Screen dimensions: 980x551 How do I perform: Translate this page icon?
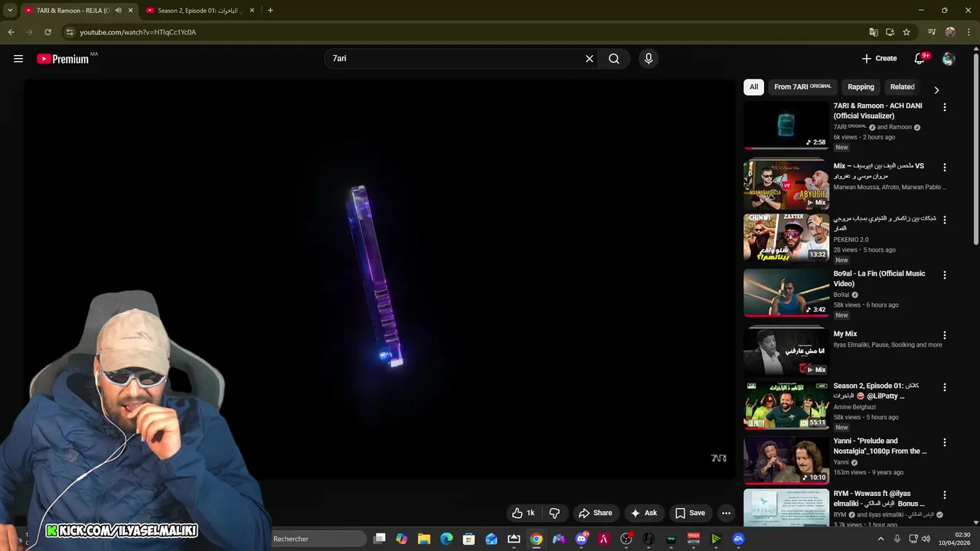[874, 32]
